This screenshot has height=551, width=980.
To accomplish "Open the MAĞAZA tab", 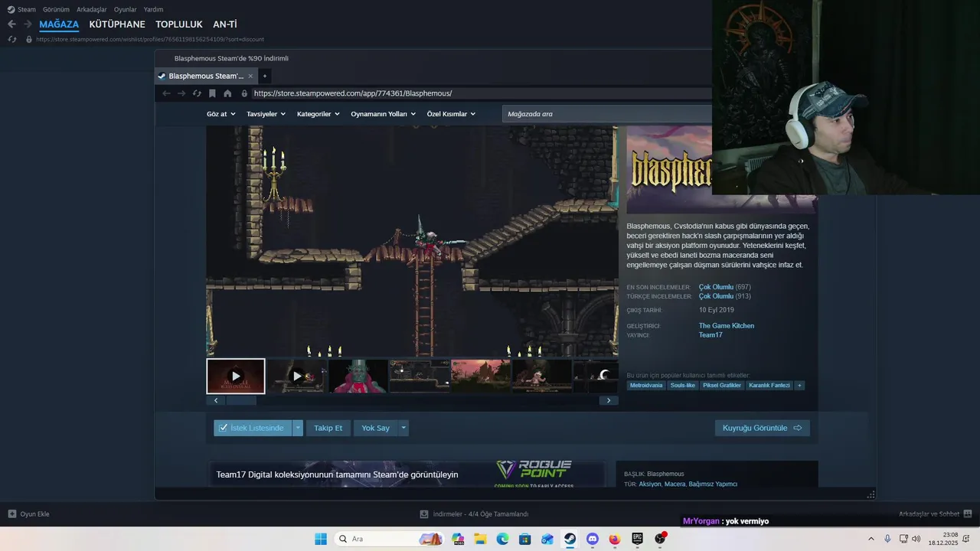I will coord(59,24).
